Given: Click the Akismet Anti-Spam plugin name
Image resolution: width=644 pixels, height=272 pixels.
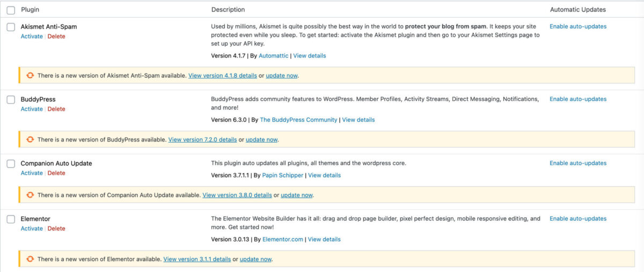Looking at the screenshot, I should (49, 26).
